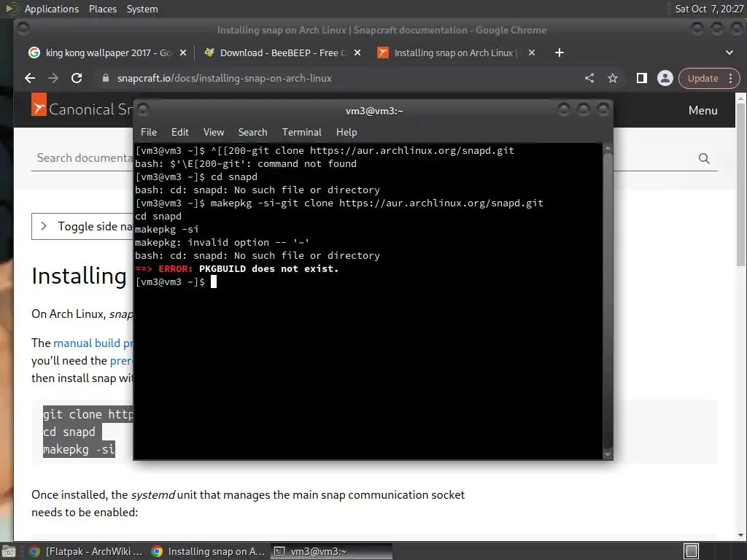
Task: Click highlighted makepkg -si code line
Action: (x=79, y=449)
